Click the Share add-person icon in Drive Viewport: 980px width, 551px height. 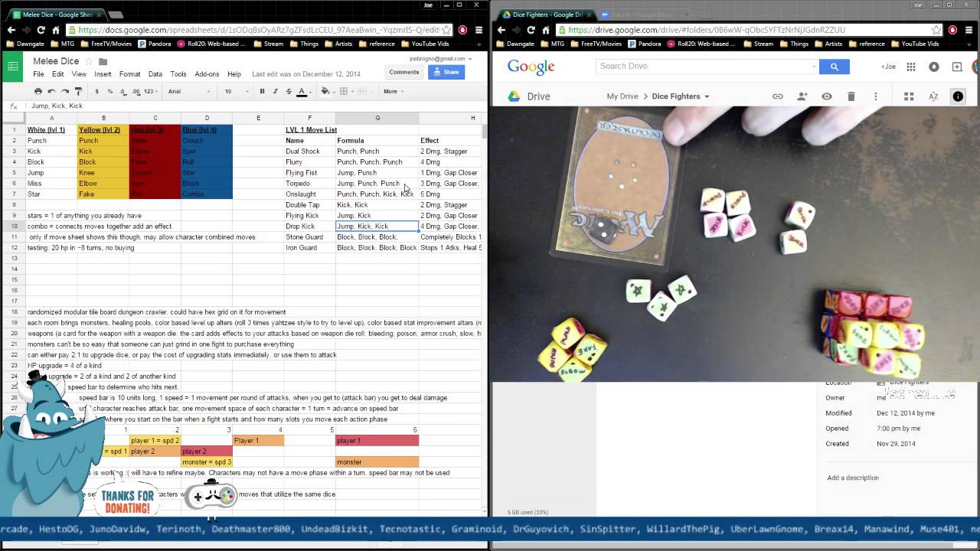[x=802, y=96]
